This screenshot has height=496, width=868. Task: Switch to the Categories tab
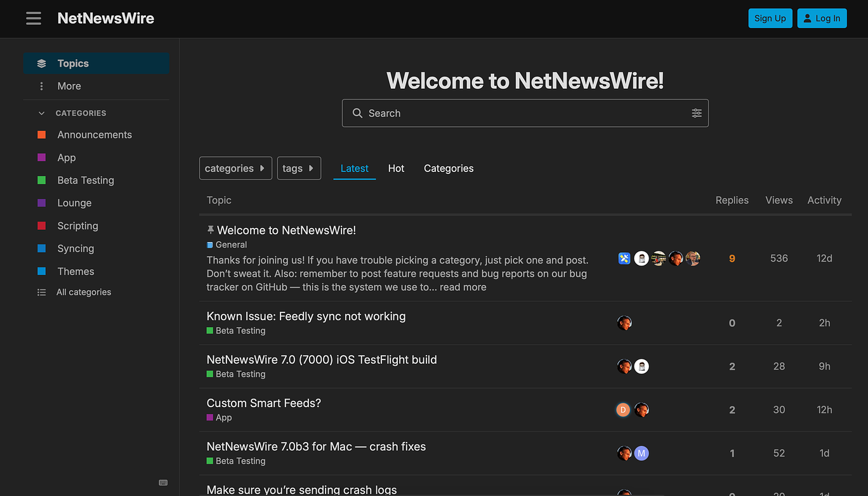coord(449,168)
